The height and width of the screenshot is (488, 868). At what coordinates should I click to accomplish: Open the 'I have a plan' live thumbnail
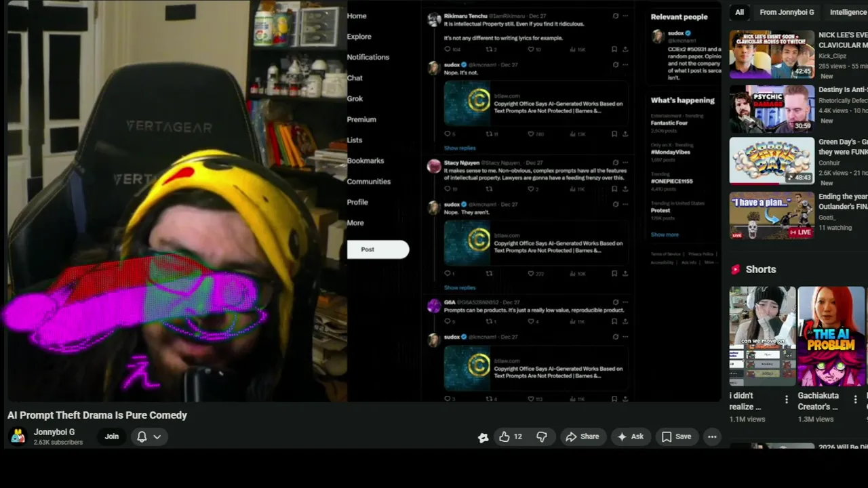[772, 216]
